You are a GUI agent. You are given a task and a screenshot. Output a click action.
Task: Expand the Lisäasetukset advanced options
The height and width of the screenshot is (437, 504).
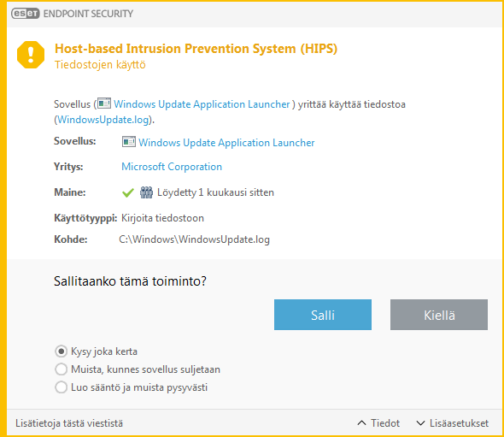[x=452, y=422]
